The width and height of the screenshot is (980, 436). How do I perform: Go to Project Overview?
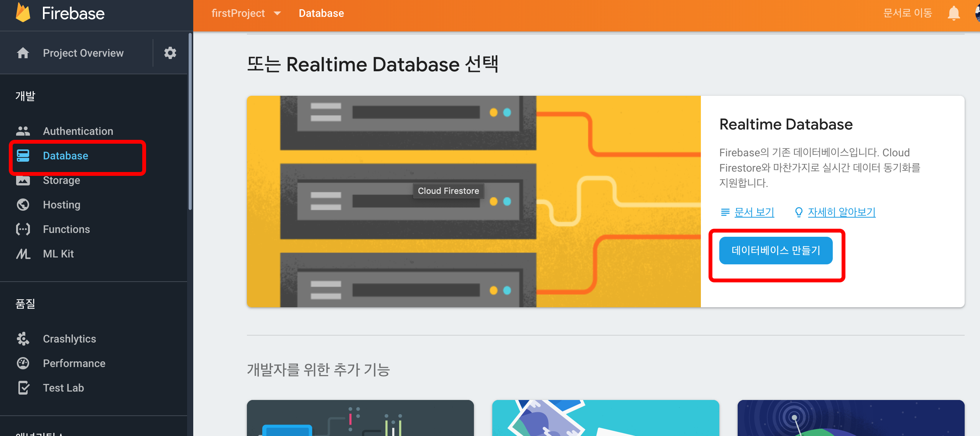pos(83,53)
